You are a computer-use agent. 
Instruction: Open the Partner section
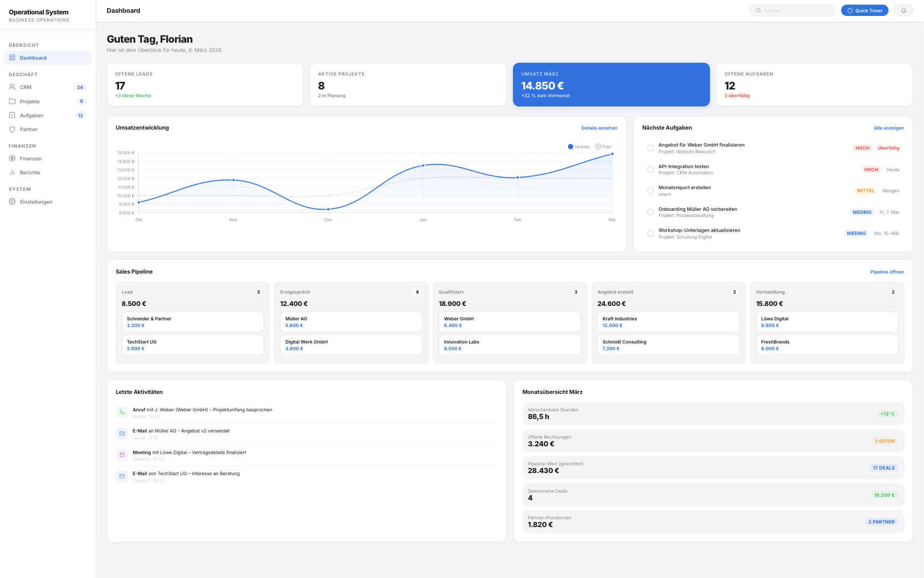tap(29, 129)
